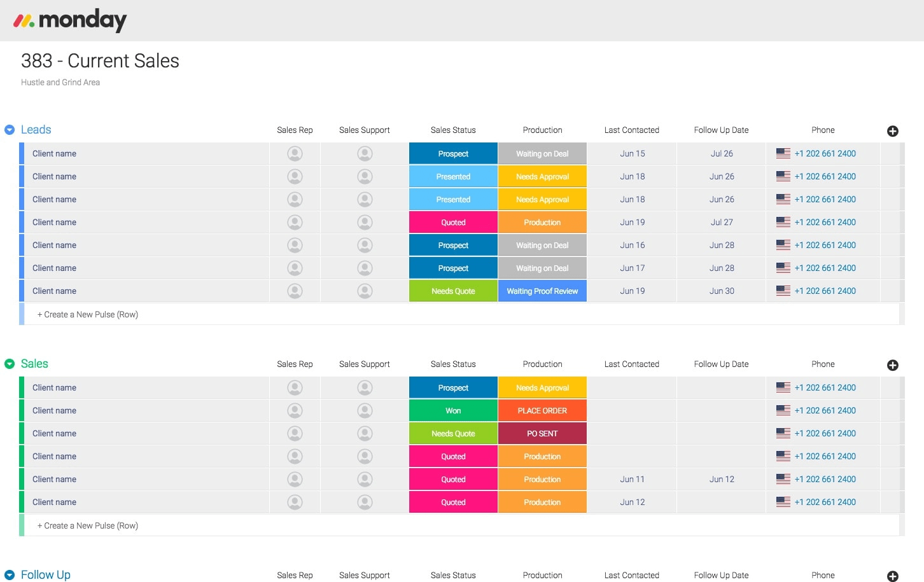This screenshot has width=924, height=582.
Task: Open the US flag on the Won row phone
Action: point(783,410)
